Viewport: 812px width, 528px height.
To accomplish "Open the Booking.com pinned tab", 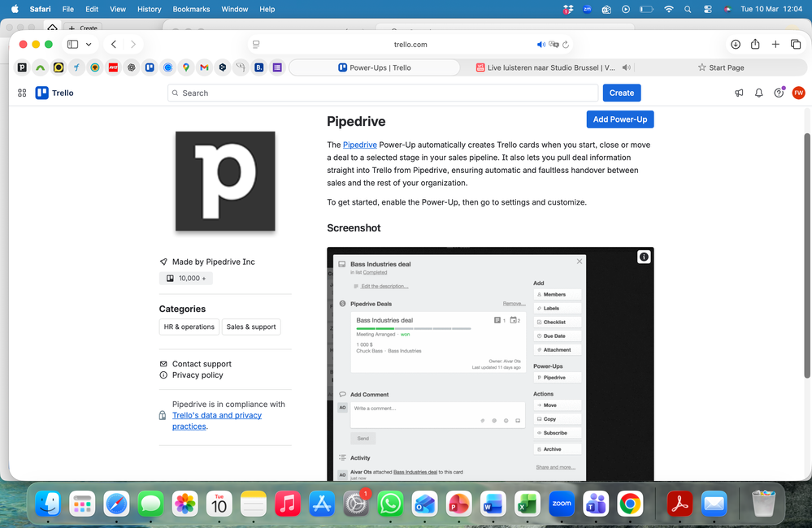I will click(259, 67).
